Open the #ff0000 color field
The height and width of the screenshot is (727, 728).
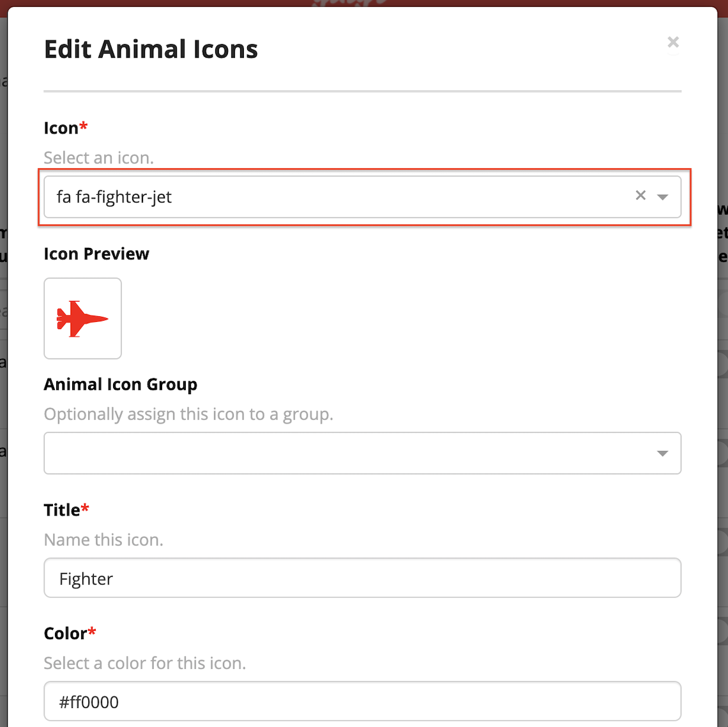362,701
